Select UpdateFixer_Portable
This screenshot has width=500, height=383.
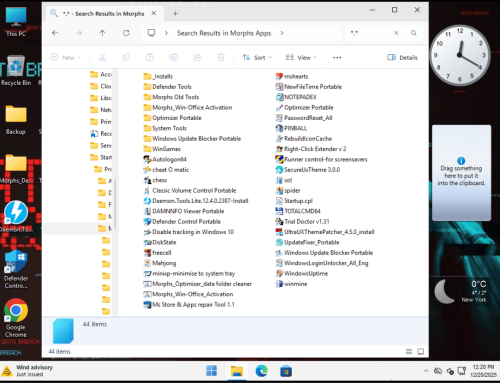tap(307, 242)
